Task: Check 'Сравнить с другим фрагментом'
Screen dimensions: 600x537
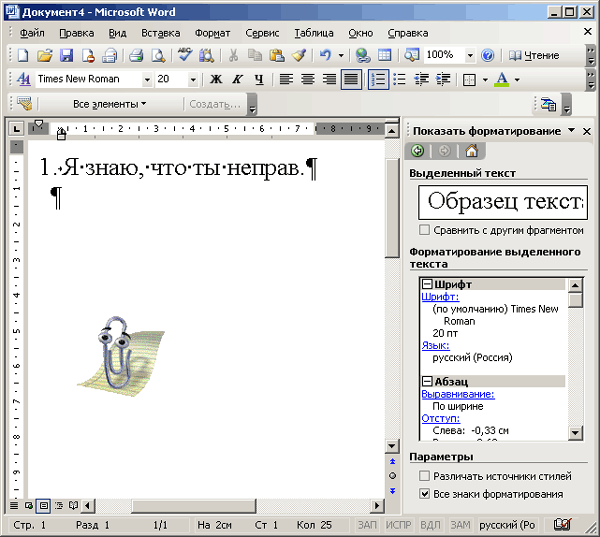Action: point(424,230)
